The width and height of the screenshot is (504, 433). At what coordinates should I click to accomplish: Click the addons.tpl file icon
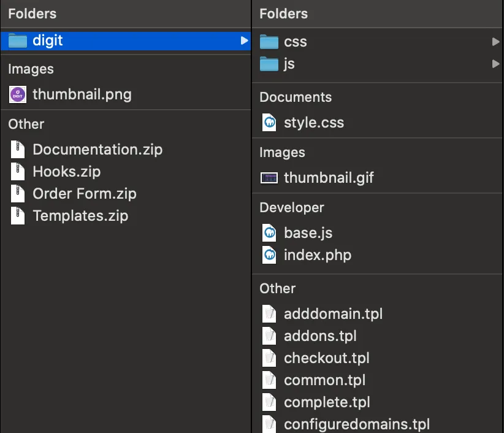point(269,336)
